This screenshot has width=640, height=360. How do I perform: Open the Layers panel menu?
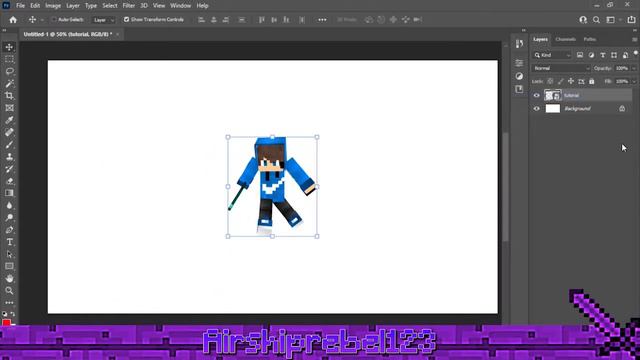pyautogui.click(x=634, y=40)
